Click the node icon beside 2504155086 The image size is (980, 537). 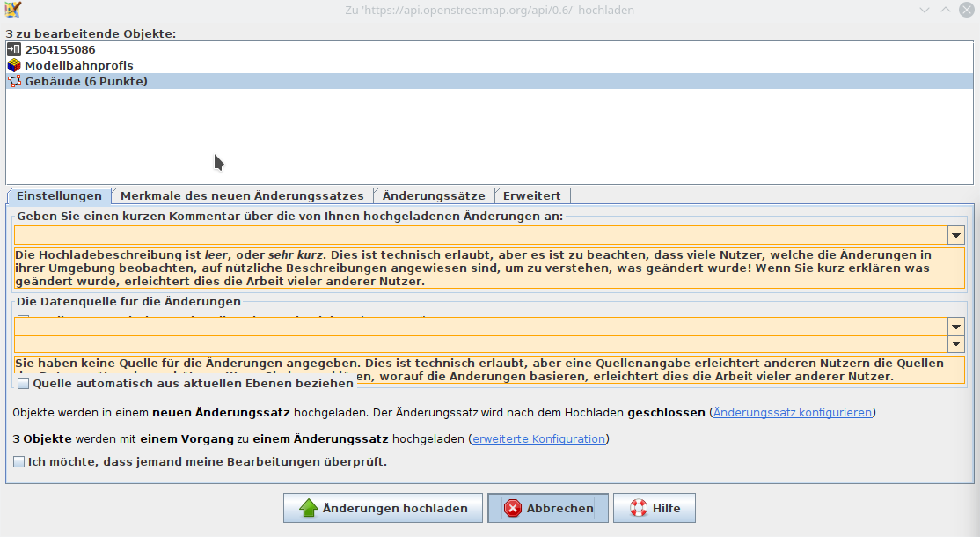13,49
